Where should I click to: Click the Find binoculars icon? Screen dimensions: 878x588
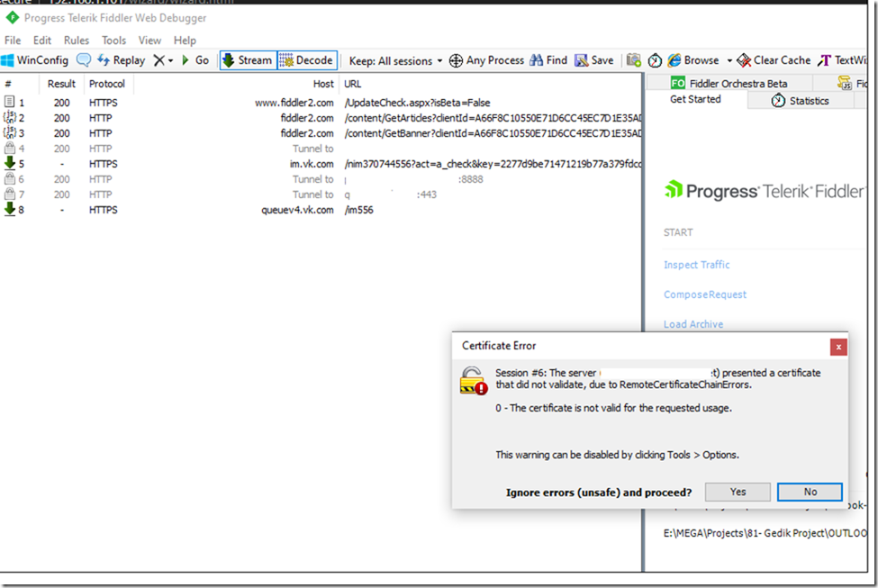(537, 60)
